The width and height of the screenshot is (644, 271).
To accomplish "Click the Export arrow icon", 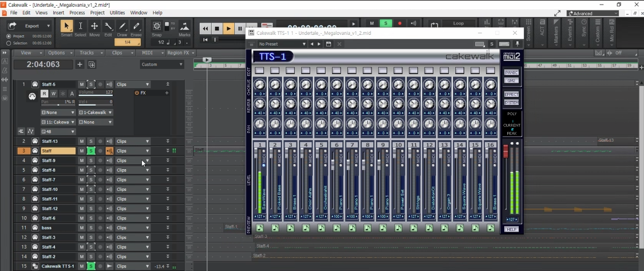I will tap(13, 26).
